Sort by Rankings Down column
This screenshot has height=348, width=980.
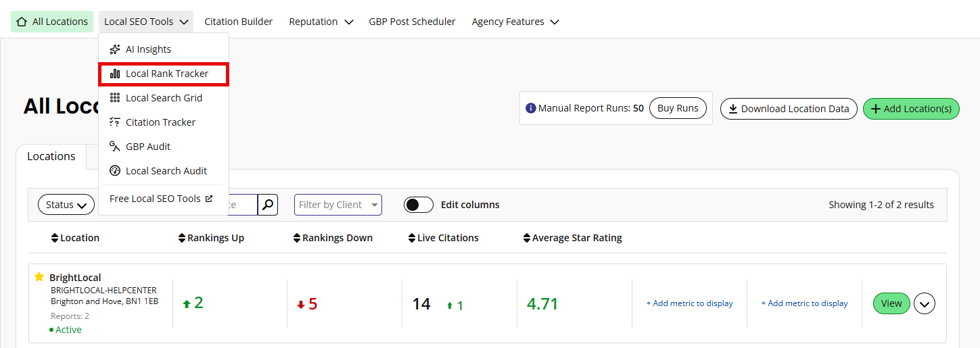[x=333, y=238]
